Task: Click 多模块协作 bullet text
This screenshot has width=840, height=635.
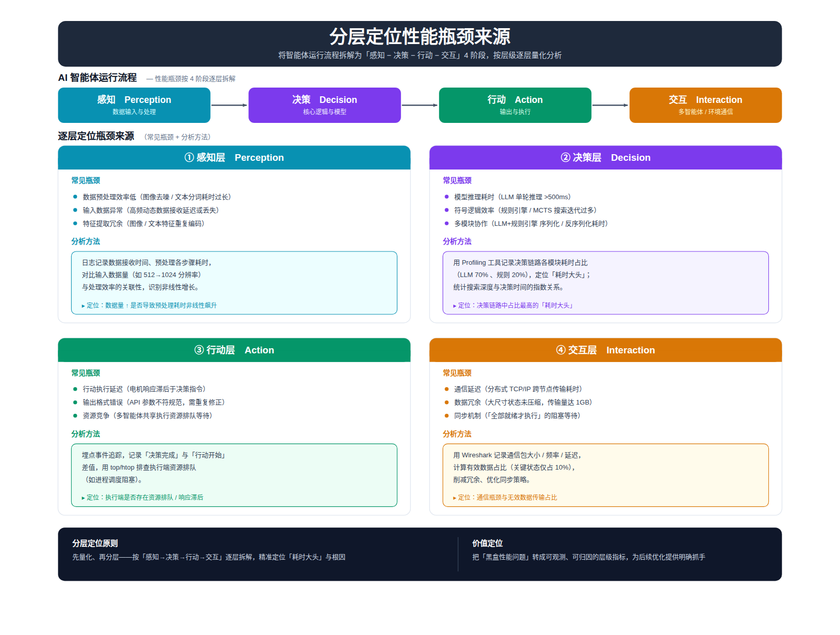Action: click(x=531, y=224)
